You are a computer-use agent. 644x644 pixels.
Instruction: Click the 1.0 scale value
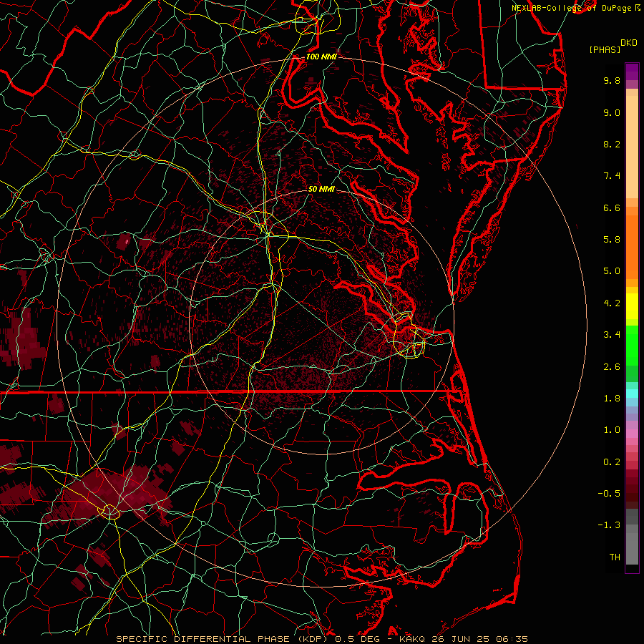[612, 430]
